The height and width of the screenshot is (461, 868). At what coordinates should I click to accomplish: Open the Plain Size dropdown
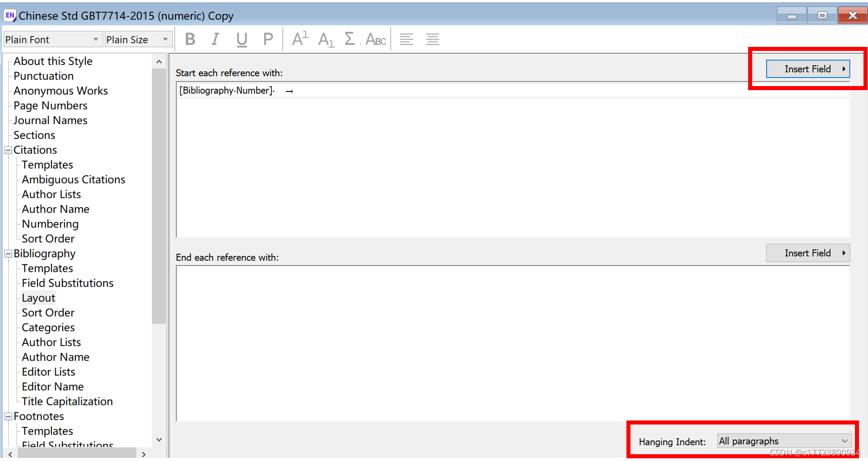pos(138,40)
